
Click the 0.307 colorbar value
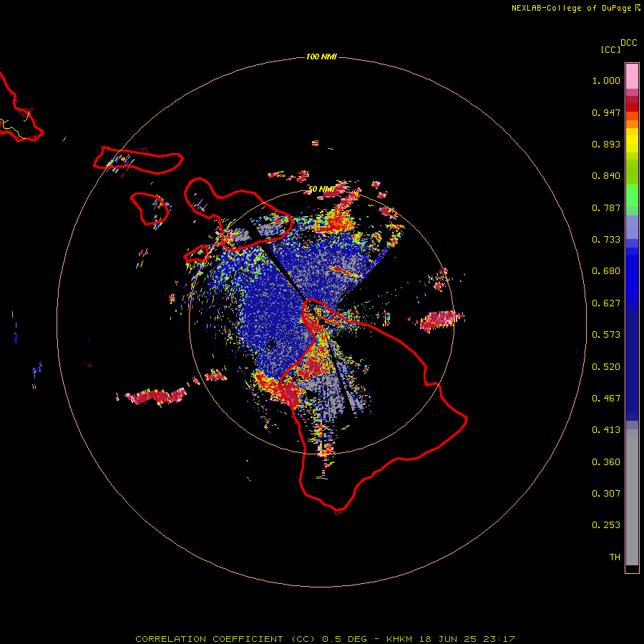point(606,494)
